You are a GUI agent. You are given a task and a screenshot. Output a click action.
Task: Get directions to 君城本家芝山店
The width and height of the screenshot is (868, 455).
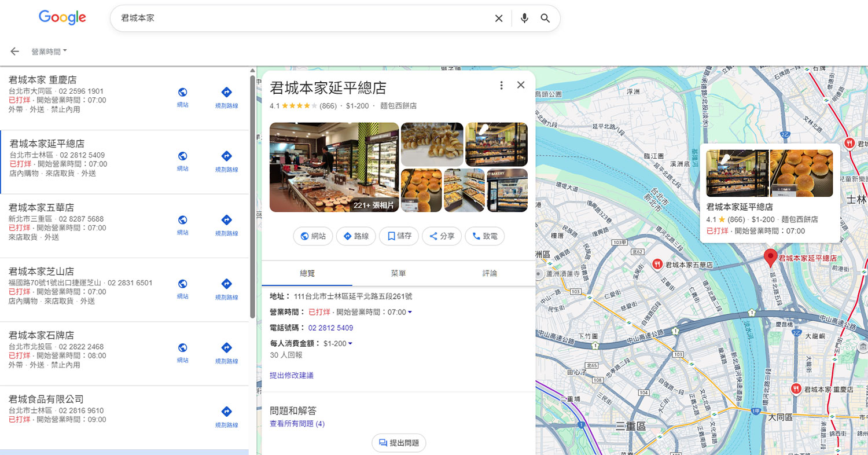point(227,289)
